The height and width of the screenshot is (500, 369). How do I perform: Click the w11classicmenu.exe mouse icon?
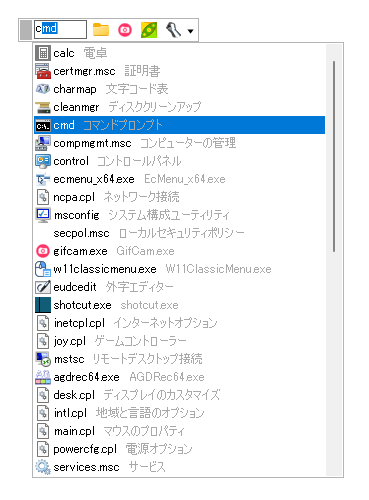pos(43,269)
